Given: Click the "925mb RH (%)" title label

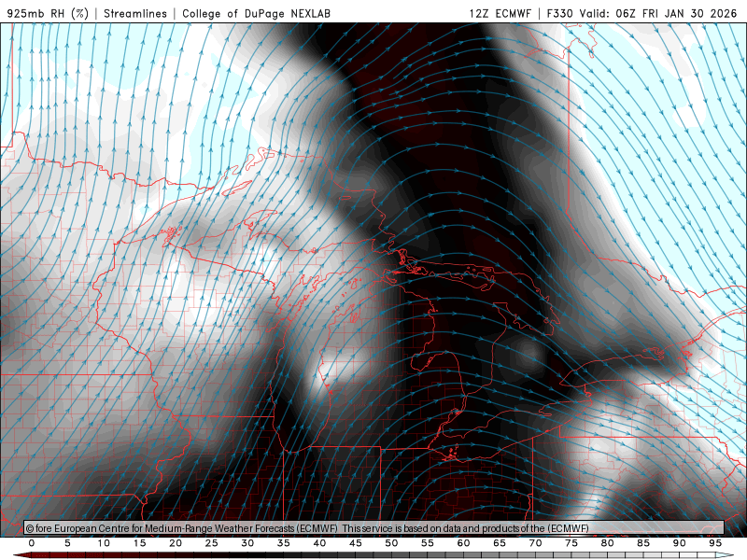Looking at the screenshot, I should click(48, 13).
